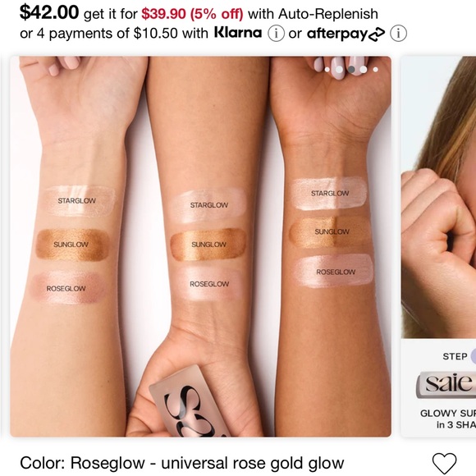Select the fifth carousel dot
476x476 pixels.
click(376, 70)
